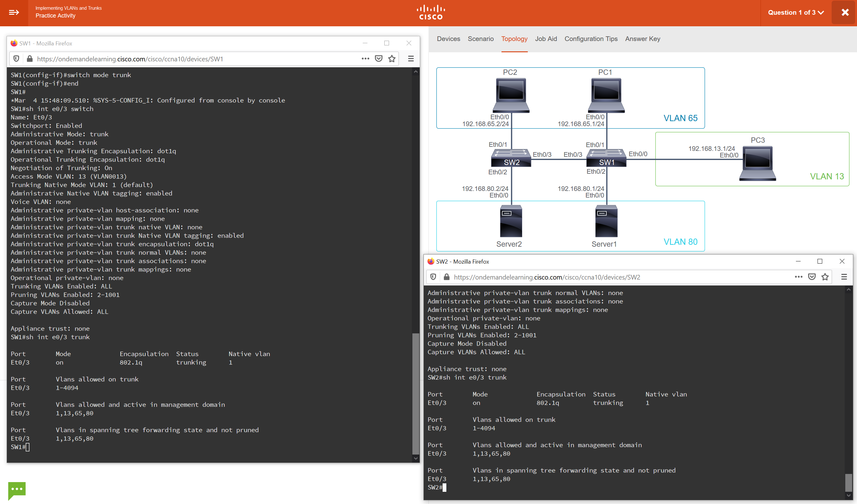Click the SW1 window shield tracking icon
The image size is (857, 504).
click(16, 59)
